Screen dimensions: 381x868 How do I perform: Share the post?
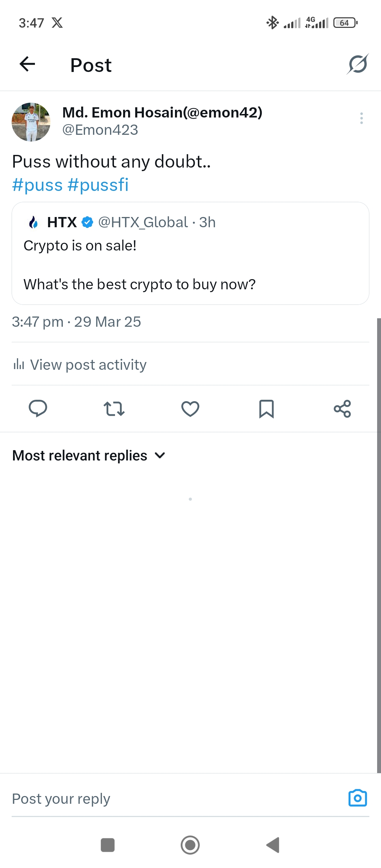tap(342, 409)
